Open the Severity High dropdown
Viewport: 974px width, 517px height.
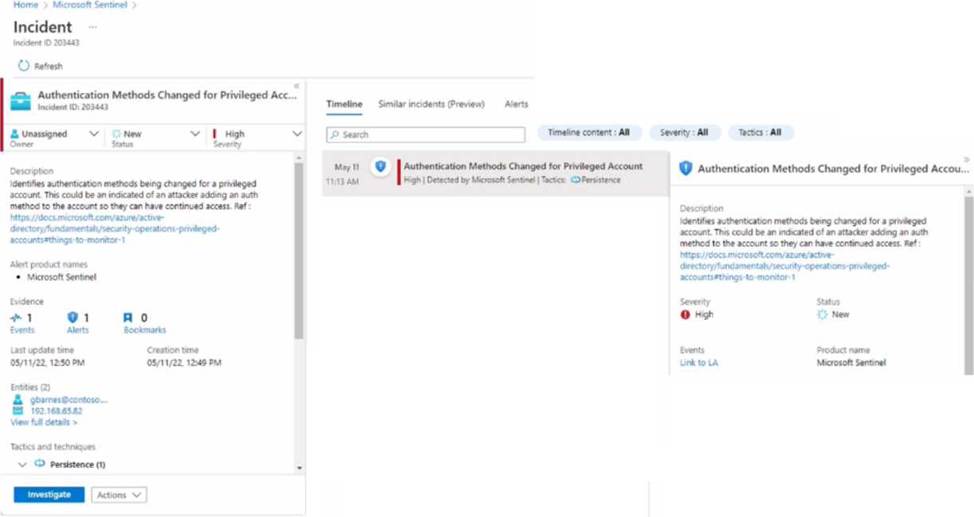click(297, 134)
